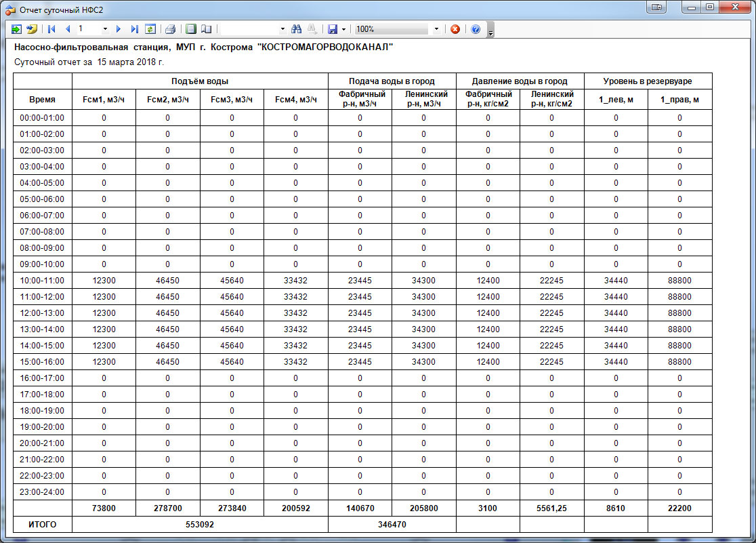Click the Fсм1 column total "73800"

tap(104, 508)
